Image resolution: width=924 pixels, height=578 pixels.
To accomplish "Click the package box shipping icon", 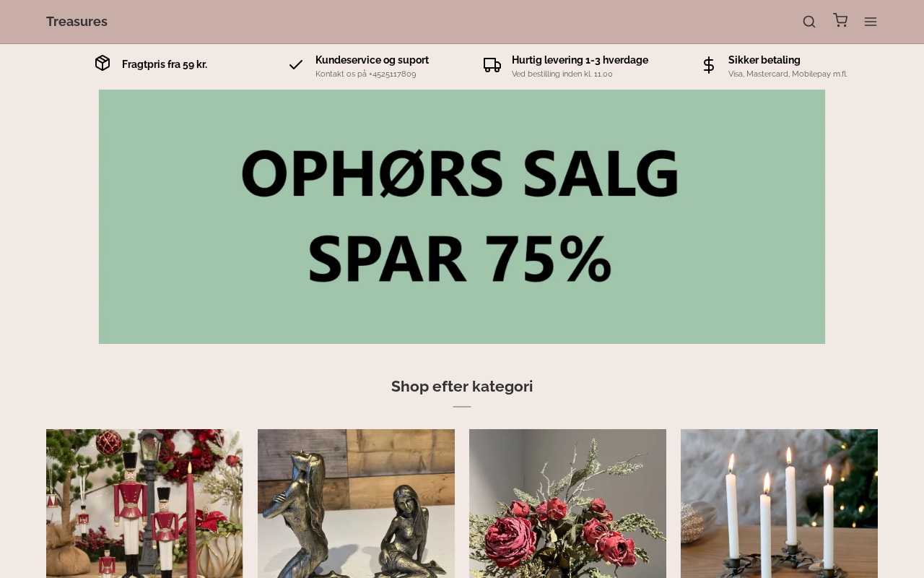I will (103, 63).
